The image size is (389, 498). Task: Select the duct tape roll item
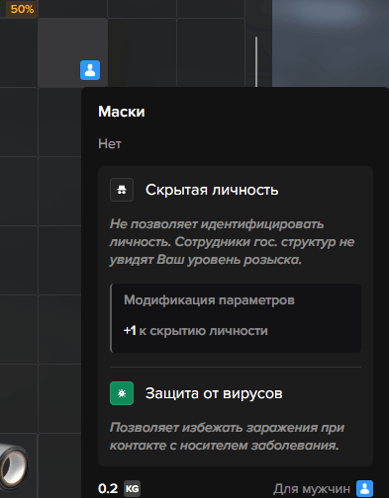tap(13, 465)
